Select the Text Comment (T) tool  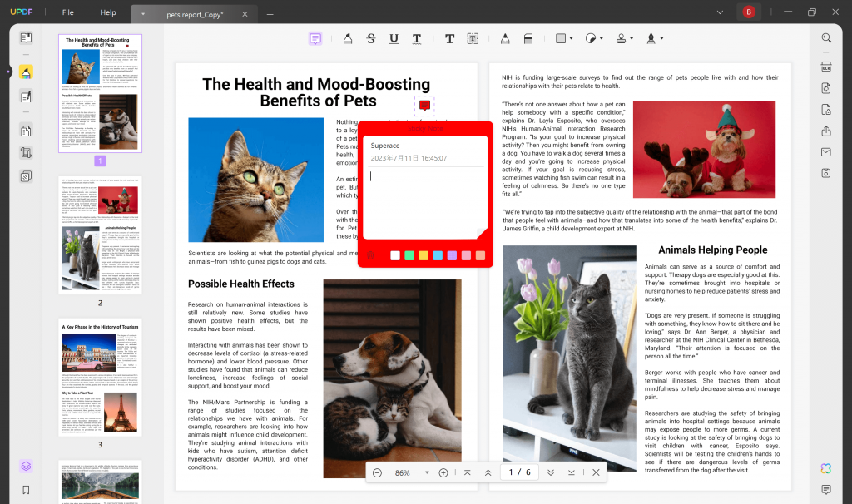tap(450, 38)
